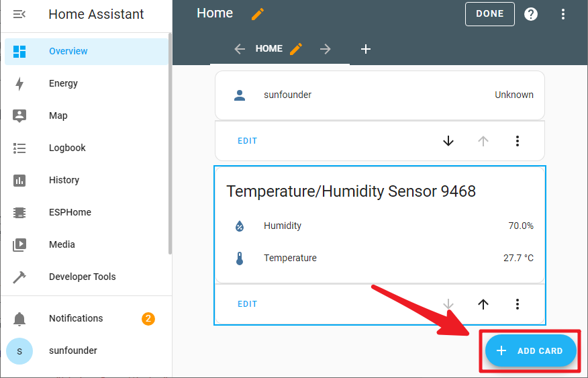
Task: Open the top-right overflow menu
Action: (563, 14)
